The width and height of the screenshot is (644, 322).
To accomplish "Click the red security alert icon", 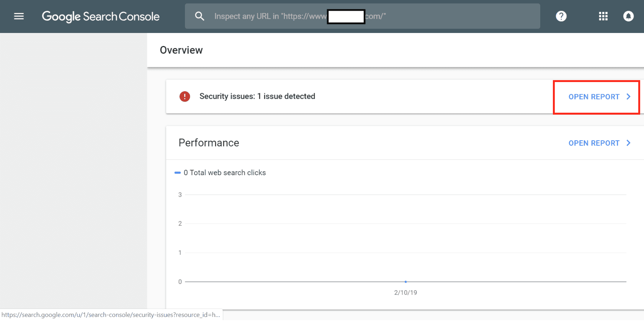I will 185,97.
